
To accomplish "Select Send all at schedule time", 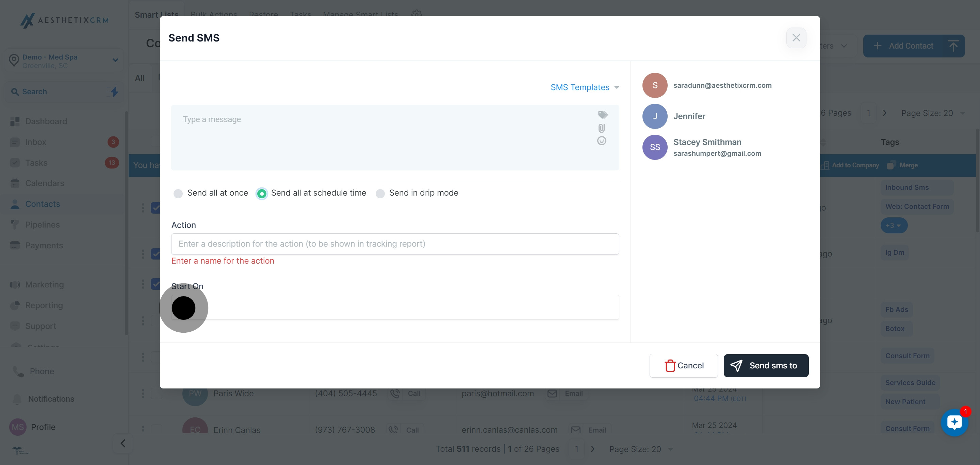I will 262,194.
